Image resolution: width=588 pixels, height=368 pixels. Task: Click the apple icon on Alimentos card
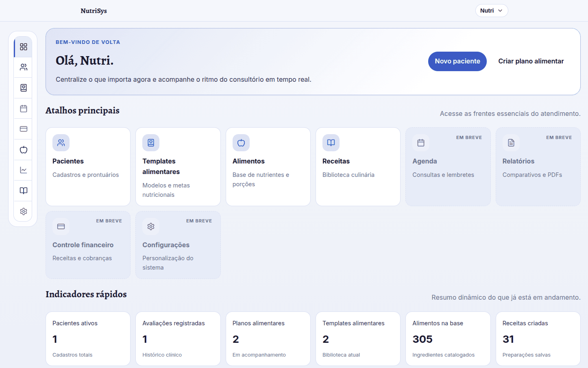point(241,143)
